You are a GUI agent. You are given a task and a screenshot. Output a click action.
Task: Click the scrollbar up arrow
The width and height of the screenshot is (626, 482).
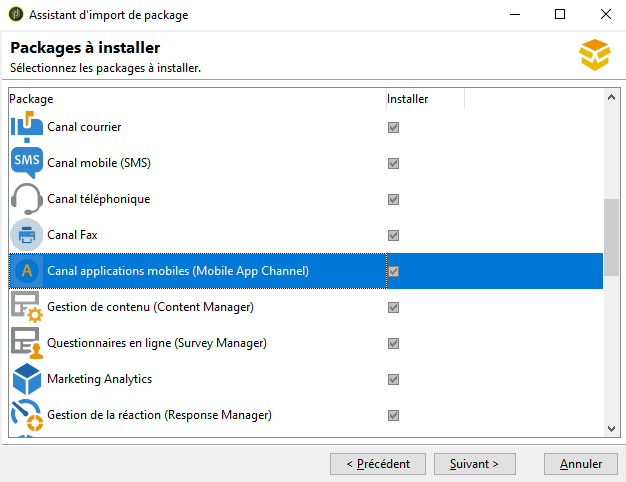coord(611,97)
